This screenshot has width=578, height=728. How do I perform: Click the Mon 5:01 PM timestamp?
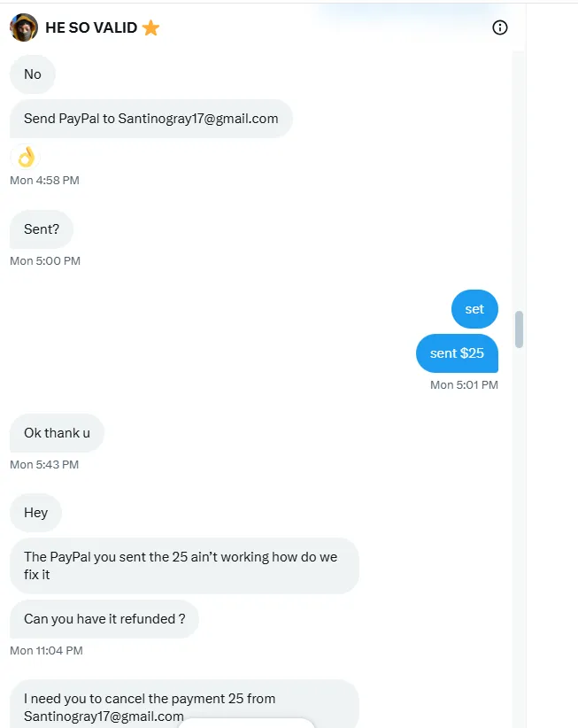(x=464, y=385)
